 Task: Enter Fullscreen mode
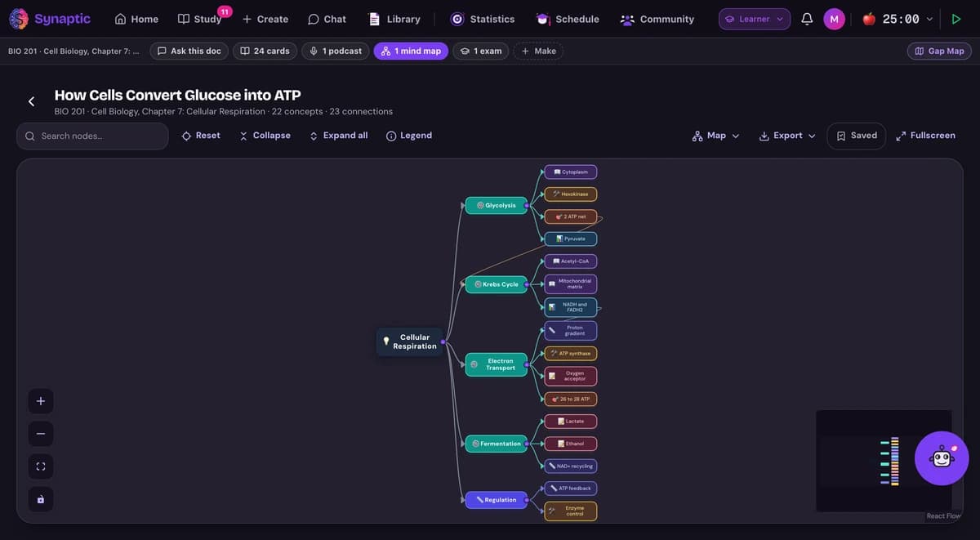click(925, 136)
